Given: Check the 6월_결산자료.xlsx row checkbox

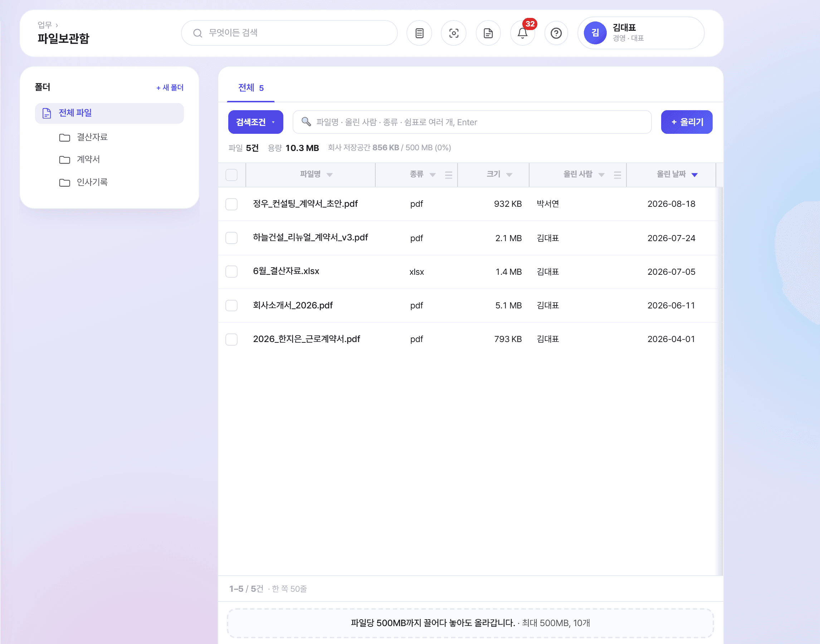Looking at the screenshot, I should tap(231, 272).
